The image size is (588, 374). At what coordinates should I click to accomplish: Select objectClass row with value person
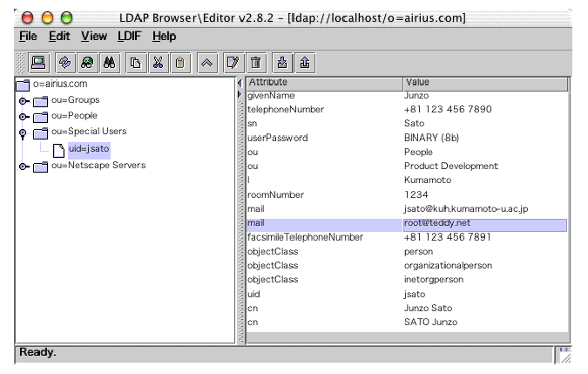pyautogui.click(x=407, y=251)
